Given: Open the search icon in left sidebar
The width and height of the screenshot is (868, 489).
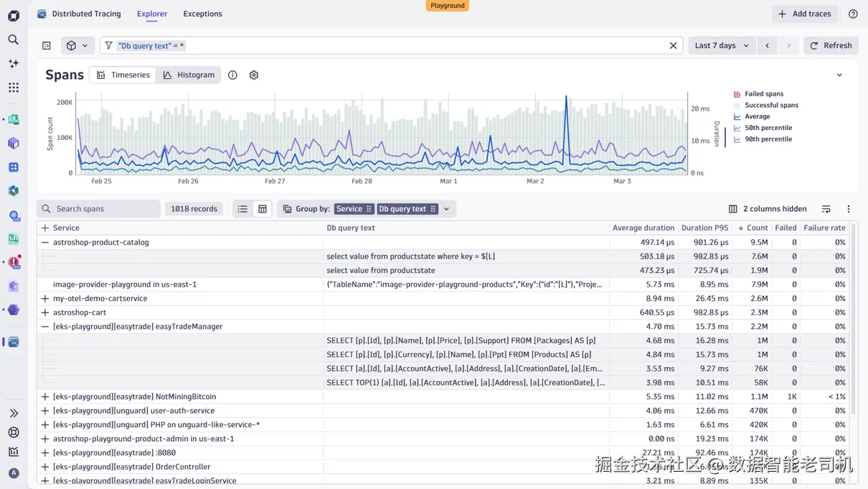Looking at the screenshot, I should (x=14, y=39).
